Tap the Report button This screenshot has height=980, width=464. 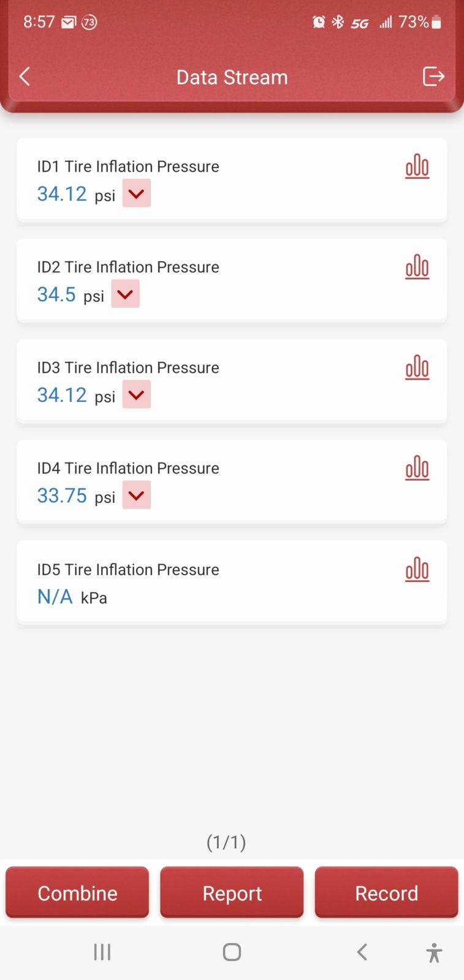[x=232, y=892]
